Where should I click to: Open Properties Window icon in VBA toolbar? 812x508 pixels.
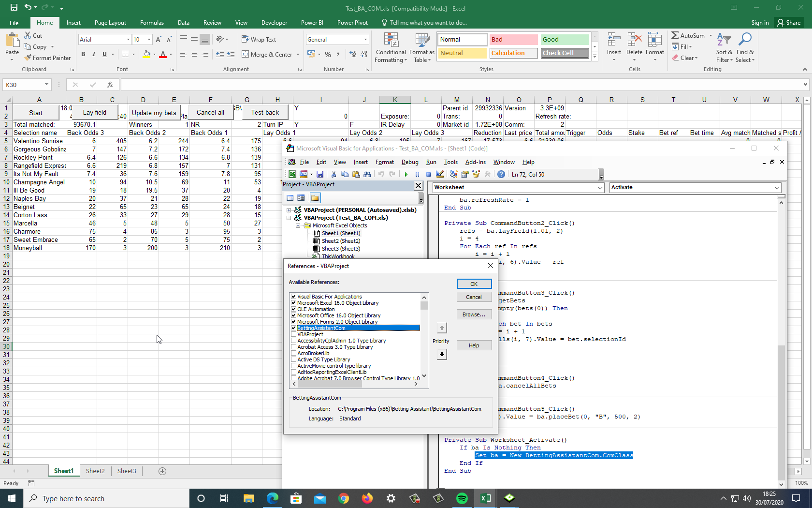tap(465, 174)
